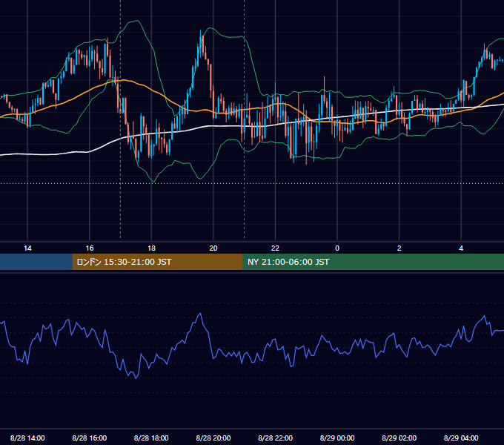Click the 8/29 00:00 time label
This screenshot has height=445, width=504.
[337, 438]
